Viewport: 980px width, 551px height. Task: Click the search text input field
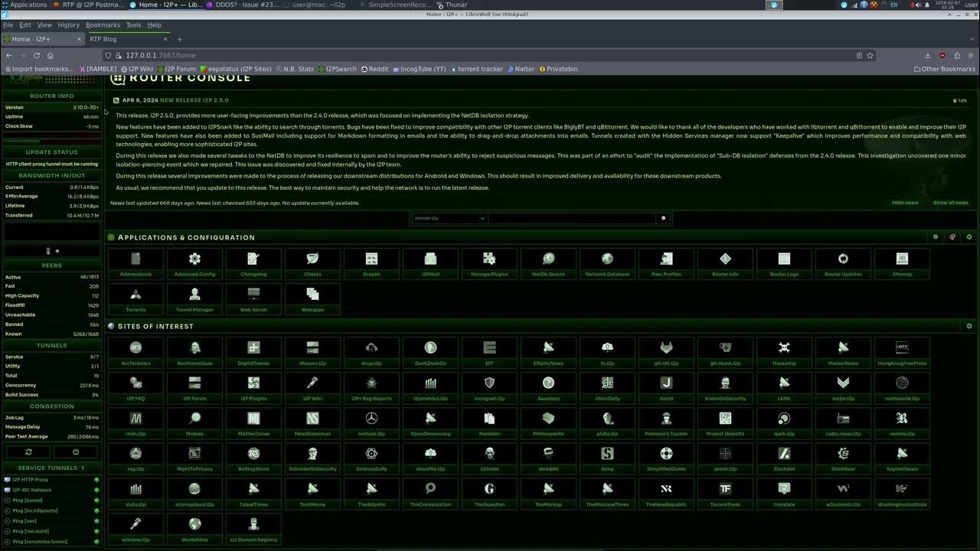(573, 218)
